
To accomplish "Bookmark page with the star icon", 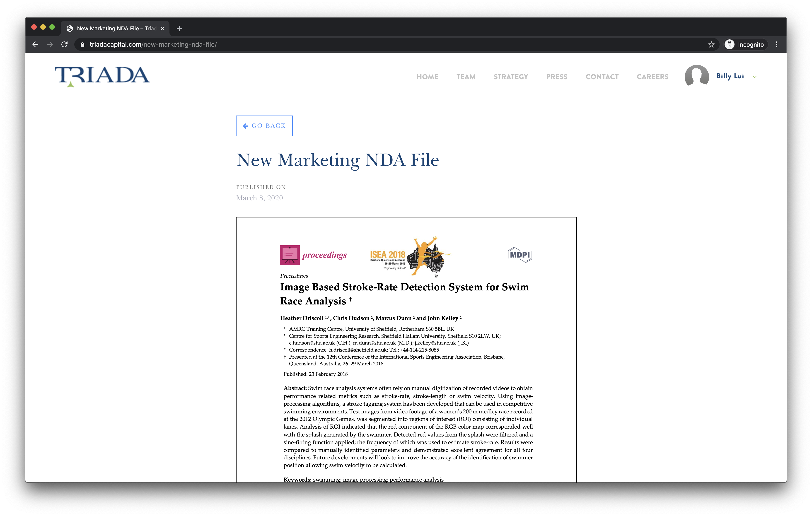I will (711, 44).
